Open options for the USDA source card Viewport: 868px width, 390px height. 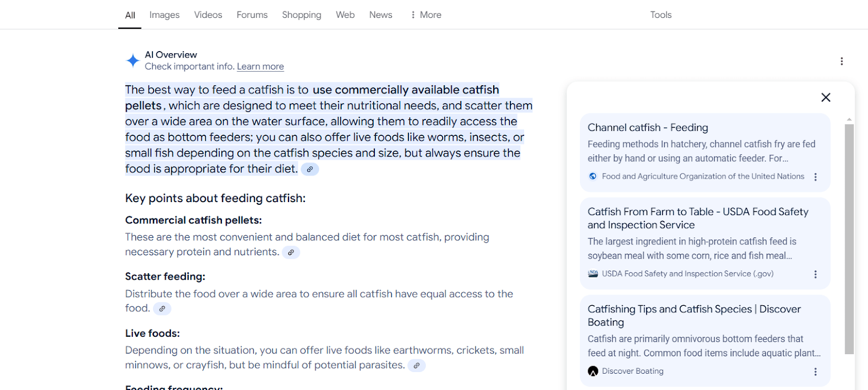pos(815,274)
